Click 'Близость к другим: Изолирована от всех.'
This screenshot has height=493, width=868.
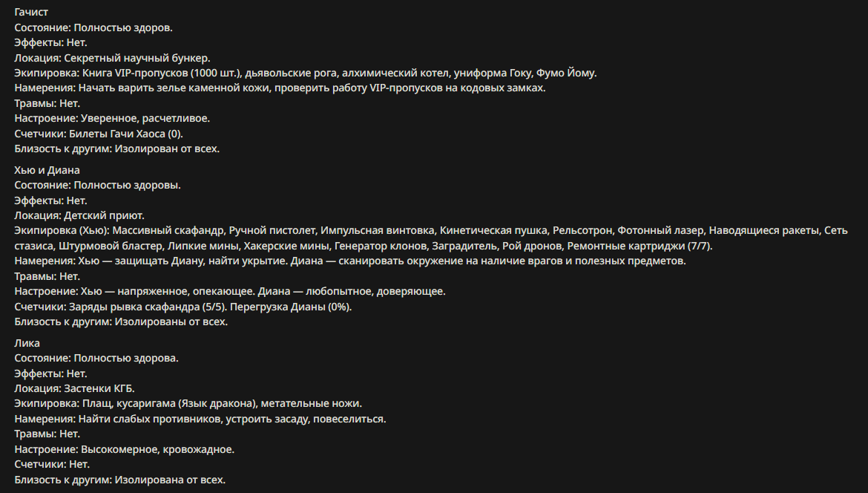coord(120,480)
